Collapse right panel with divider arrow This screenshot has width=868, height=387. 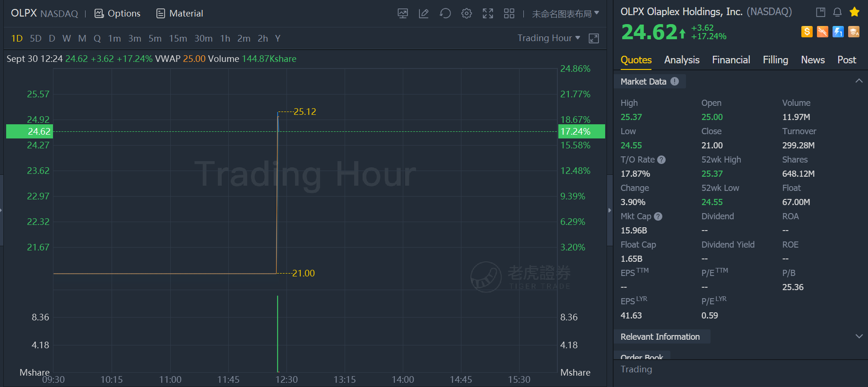point(610,210)
